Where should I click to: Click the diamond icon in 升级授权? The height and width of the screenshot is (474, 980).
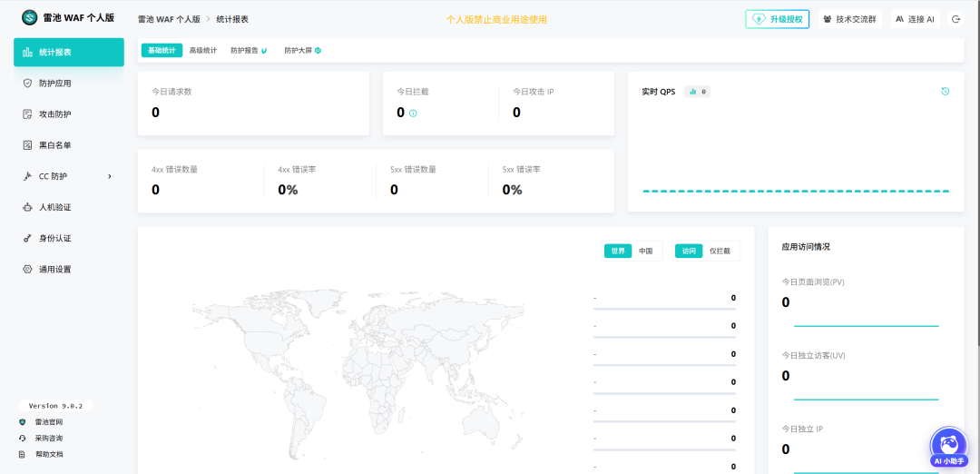pos(759,19)
